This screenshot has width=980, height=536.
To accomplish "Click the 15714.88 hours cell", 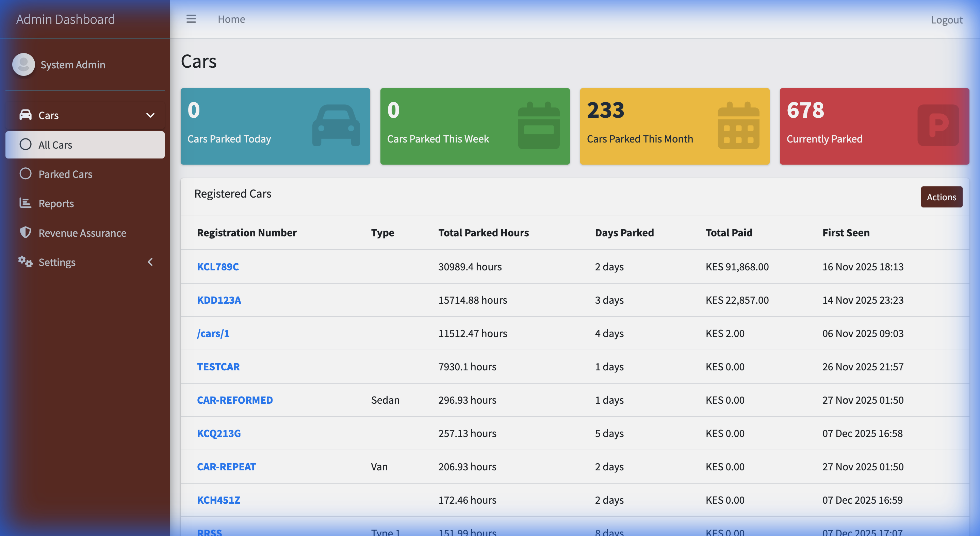I will 473,300.
